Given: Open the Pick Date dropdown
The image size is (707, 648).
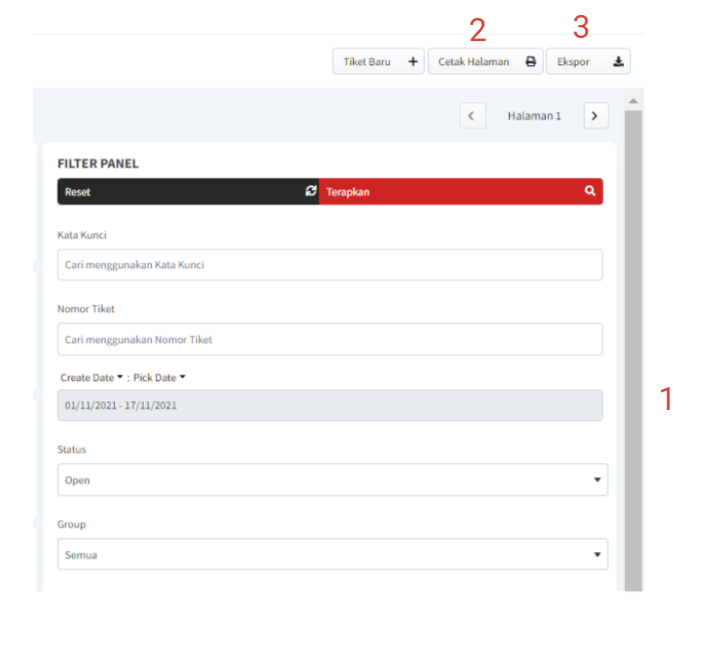Looking at the screenshot, I should [160, 377].
